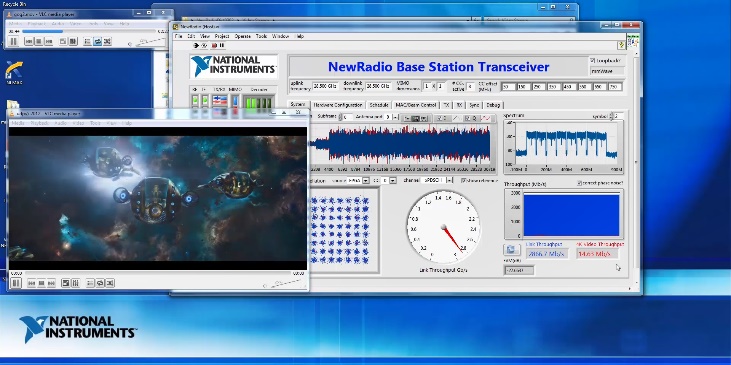Toggle the correct phase noise checkbox
The height and width of the screenshot is (365, 731).
(x=579, y=183)
